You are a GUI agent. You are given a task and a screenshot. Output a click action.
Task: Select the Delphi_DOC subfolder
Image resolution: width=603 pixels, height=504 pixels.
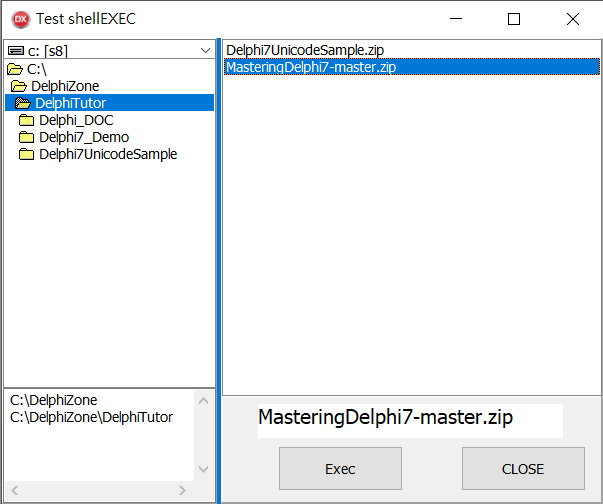(110, 120)
